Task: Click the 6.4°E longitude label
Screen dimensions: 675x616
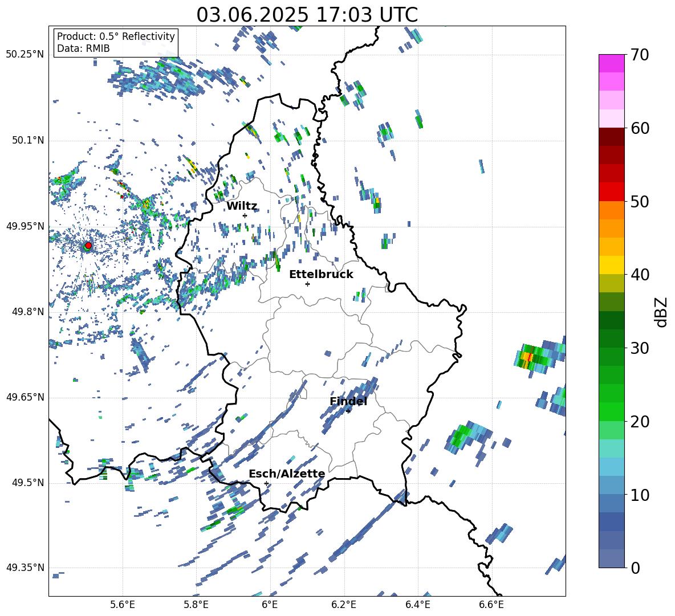Action: tap(417, 605)
